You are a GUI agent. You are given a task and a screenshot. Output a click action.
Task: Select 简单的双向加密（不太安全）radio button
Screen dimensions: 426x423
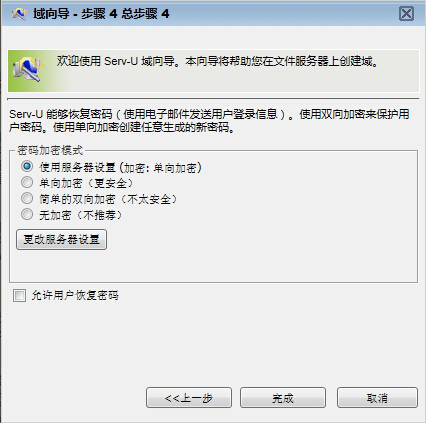click(27, 198)
